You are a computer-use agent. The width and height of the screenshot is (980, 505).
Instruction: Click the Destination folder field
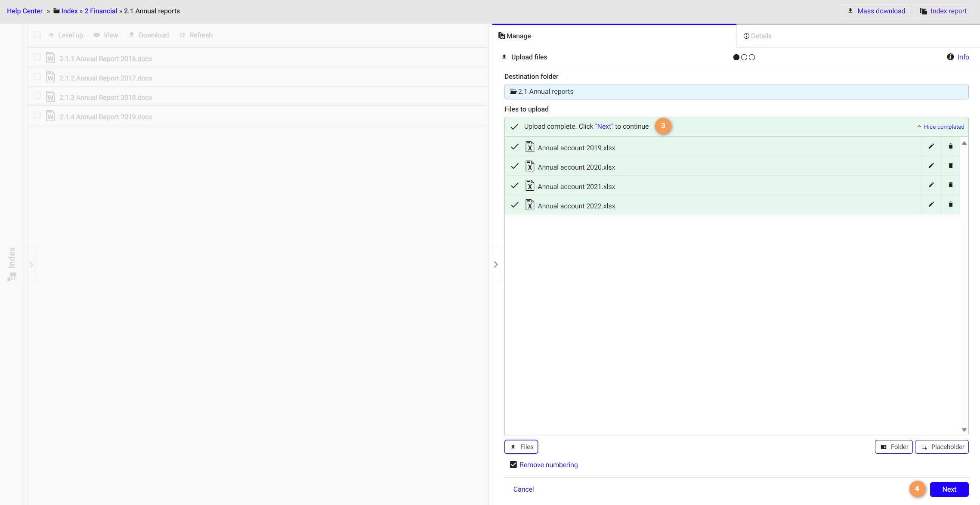click(x=736, y=92)
